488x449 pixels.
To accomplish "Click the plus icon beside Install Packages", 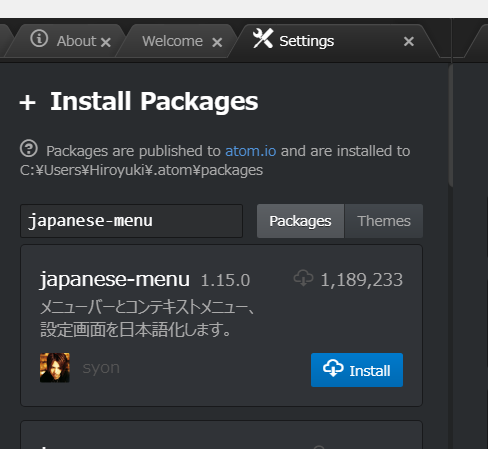I will 28,102.
